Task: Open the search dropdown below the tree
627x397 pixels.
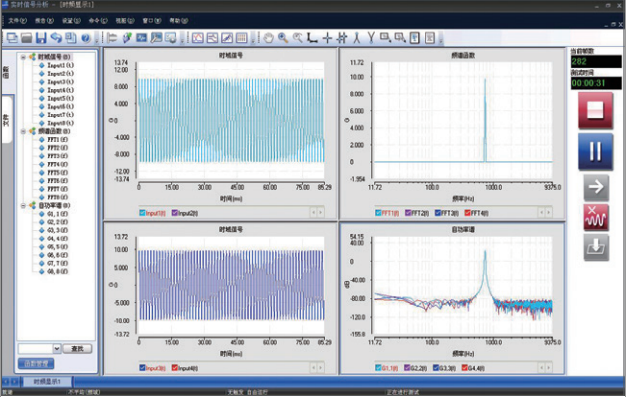Action: (57, 349)
